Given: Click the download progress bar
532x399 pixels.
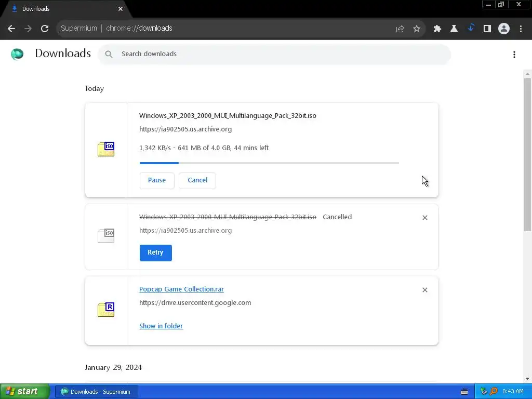Looking at the screenshot, I should click(x=269, y=163).
